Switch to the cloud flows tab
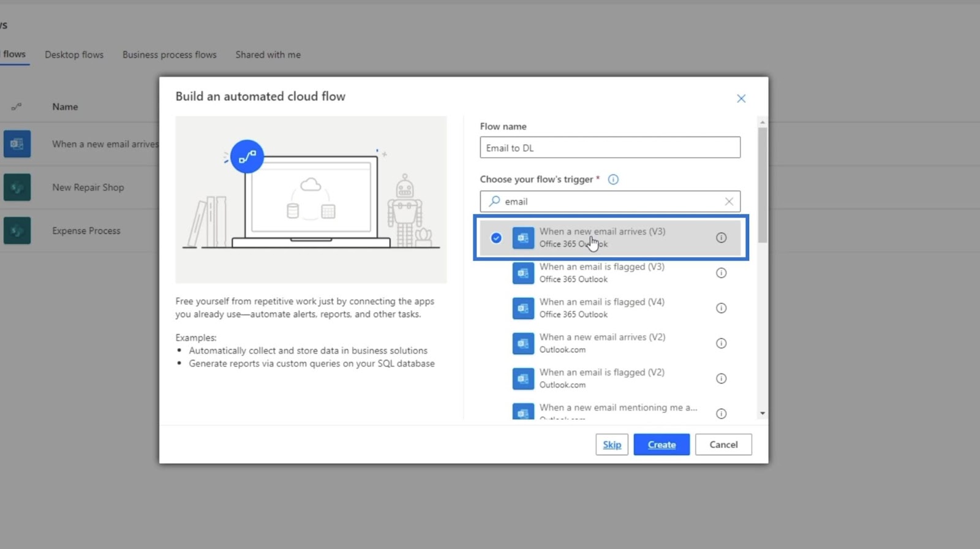Screen dimensions: 980x549 click(13, 54)
